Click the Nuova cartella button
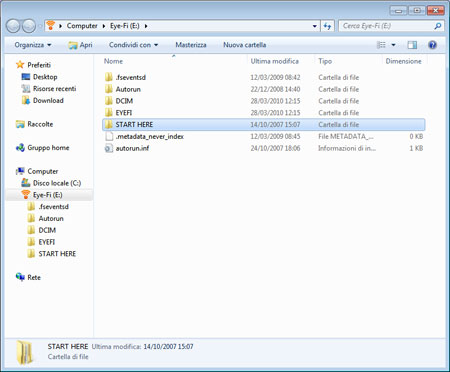Image resolution: width=450 pixels, height=372 pixels. 245,45
